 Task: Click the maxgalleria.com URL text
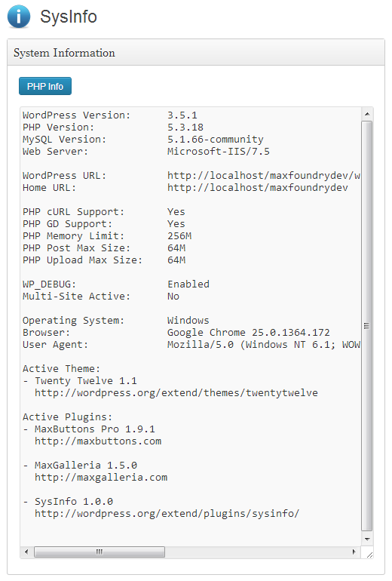101,477
